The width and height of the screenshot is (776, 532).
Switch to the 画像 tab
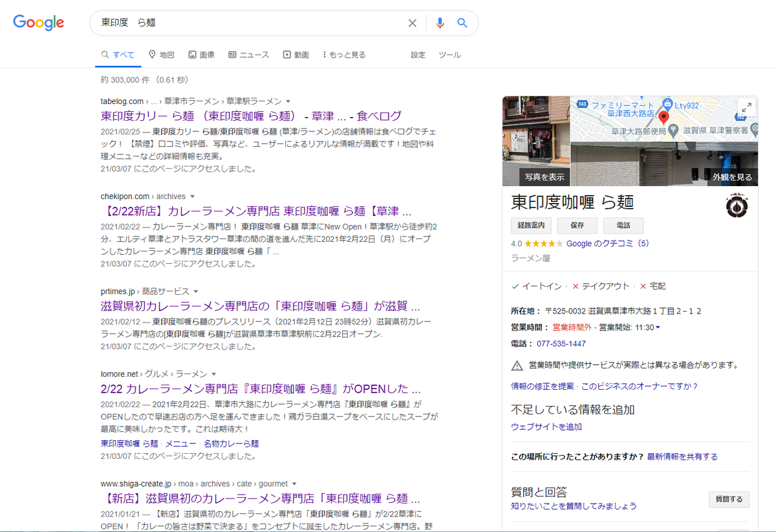coord(202,55)
